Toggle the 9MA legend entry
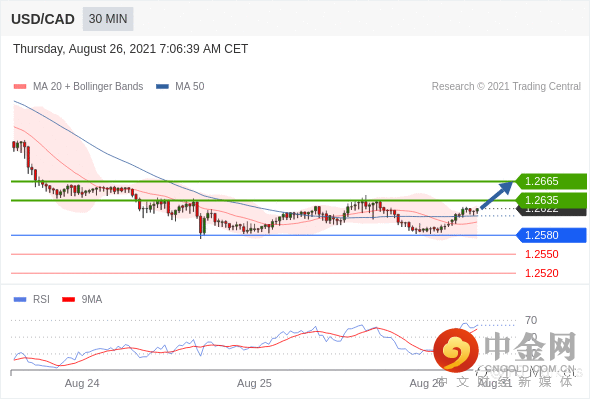The width and height of the screenshot is (590, 400). point(82,300)
